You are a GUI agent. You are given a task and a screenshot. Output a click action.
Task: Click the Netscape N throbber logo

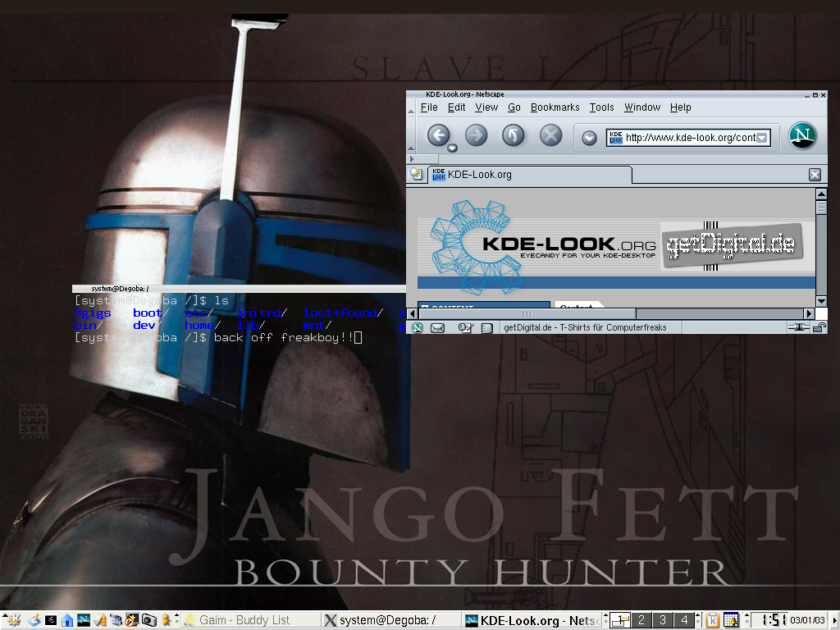click(802, 135)
